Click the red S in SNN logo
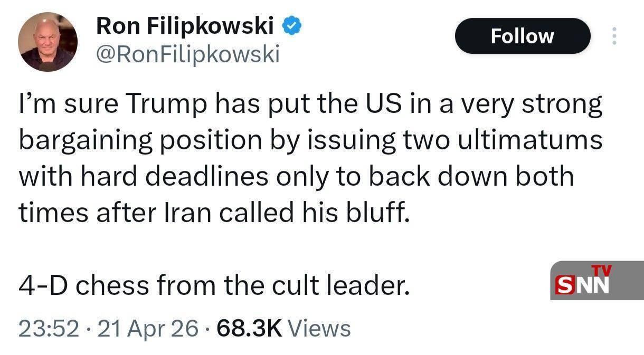Screen dimensions: 644x355 coord(564,285)
